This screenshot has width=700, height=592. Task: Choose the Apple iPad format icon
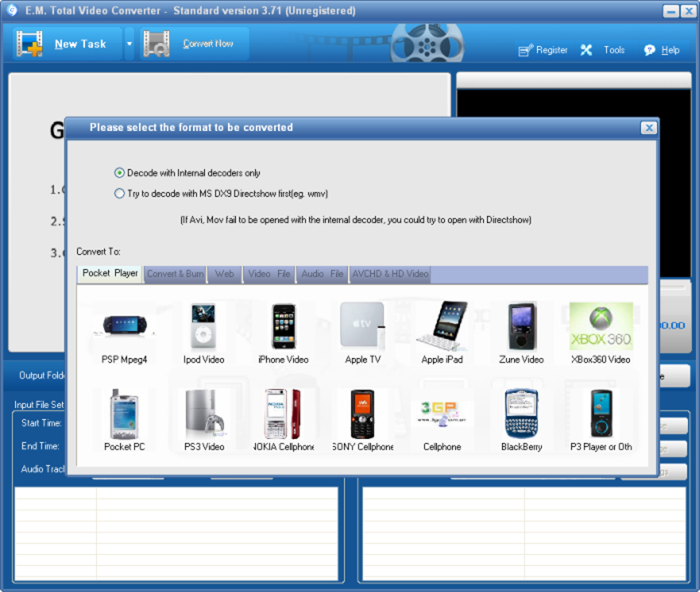[x=442, y=326]
